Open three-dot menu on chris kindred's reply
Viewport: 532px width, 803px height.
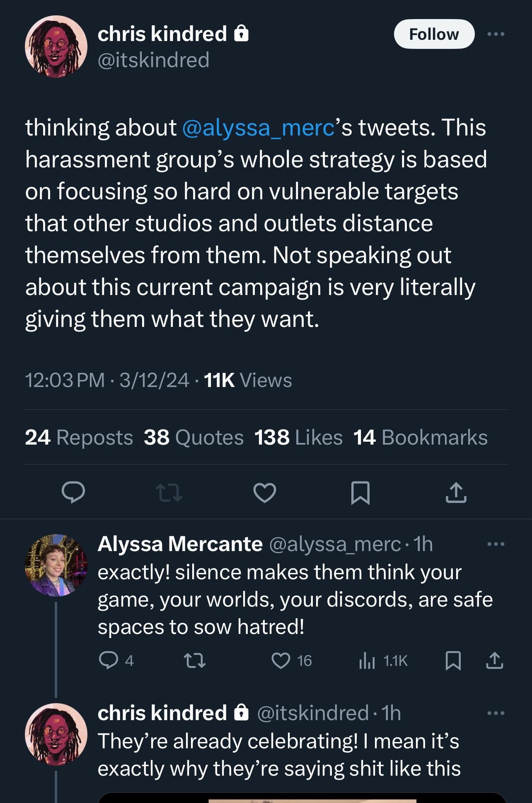496,713
